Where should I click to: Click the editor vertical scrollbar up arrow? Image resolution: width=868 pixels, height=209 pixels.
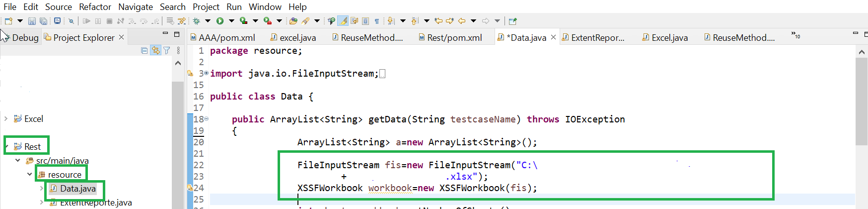click(x=862, y=52)
